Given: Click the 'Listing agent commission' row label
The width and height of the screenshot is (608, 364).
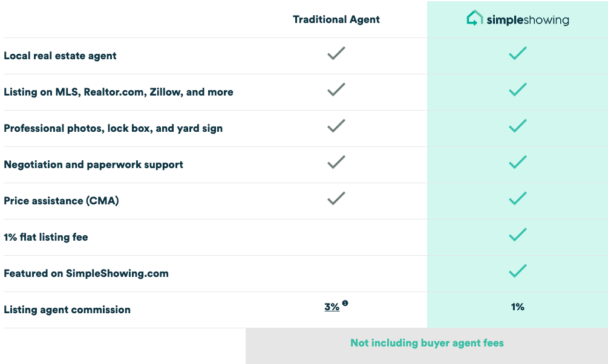Looking at the screenshot, I should click(67, 310).
